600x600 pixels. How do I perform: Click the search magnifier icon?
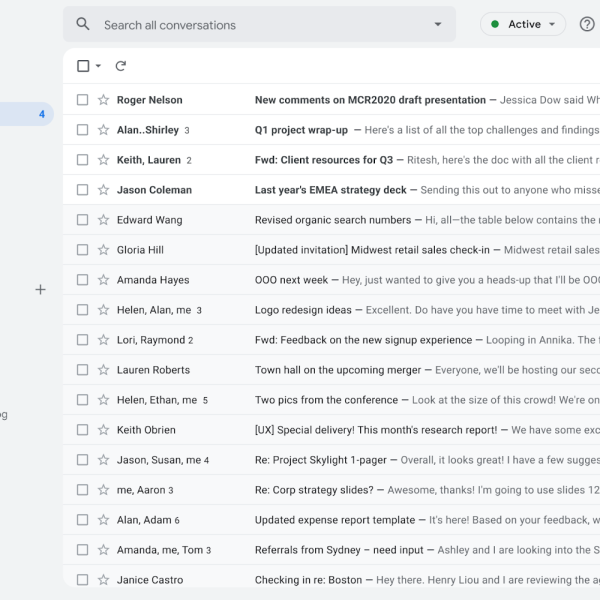(x=83, y=24)
